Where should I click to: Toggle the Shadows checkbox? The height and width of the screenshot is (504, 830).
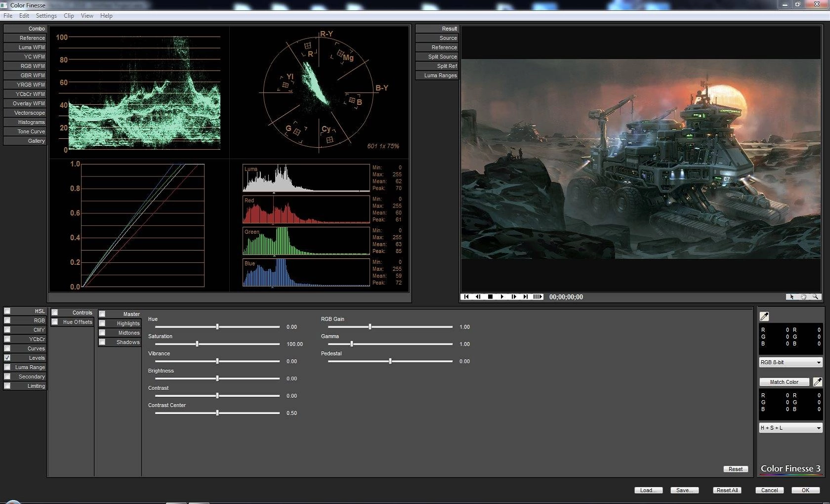pos(102,342)
